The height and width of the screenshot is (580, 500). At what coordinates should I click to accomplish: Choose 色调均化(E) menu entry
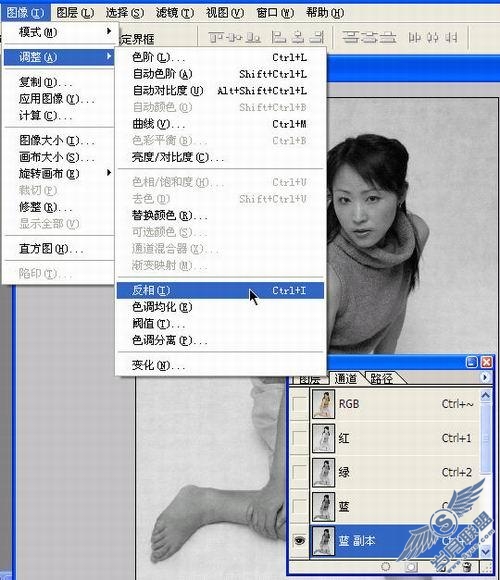click(x=220, y=307)
